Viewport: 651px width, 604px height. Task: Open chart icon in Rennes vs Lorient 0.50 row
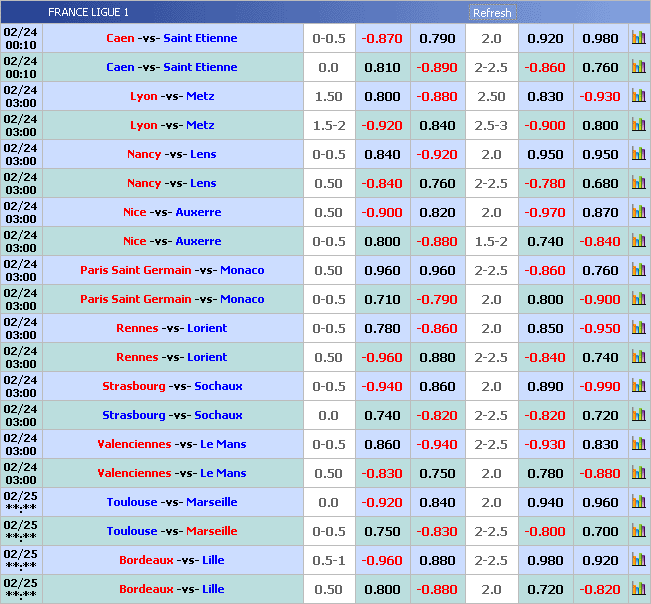(638, 357)
